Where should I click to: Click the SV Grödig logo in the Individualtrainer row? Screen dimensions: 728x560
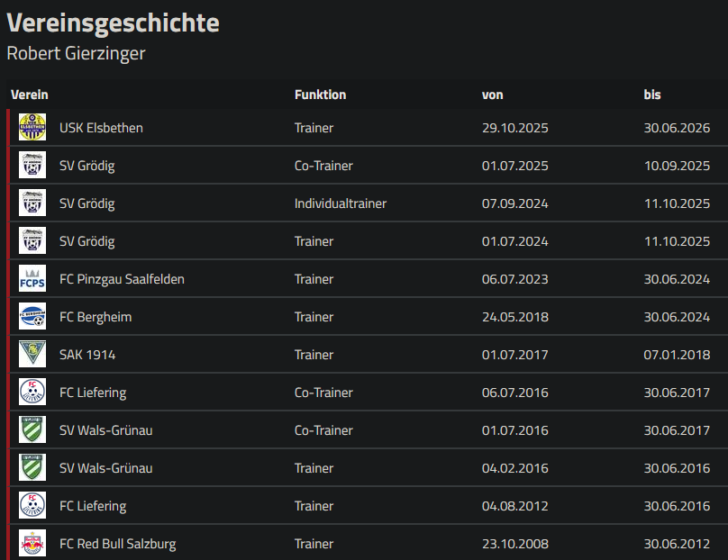tap(32, 203)
